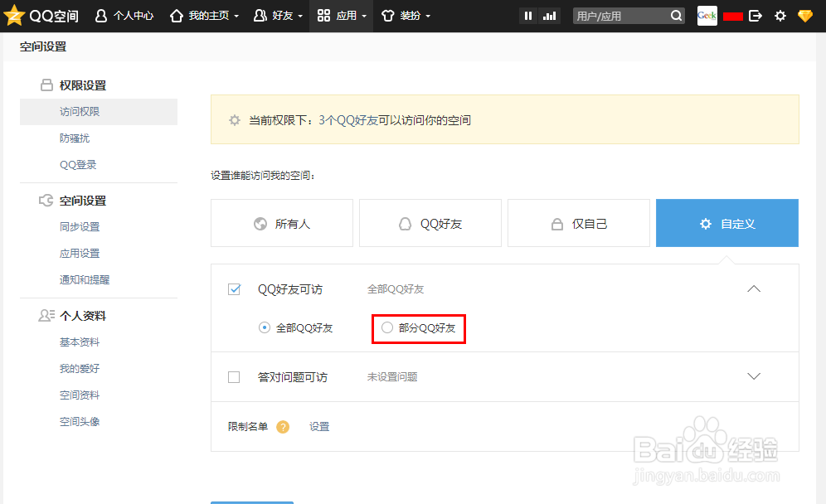Click the 装扮 shirt icon
Viewport: 826px width, 504px height.
388,16
